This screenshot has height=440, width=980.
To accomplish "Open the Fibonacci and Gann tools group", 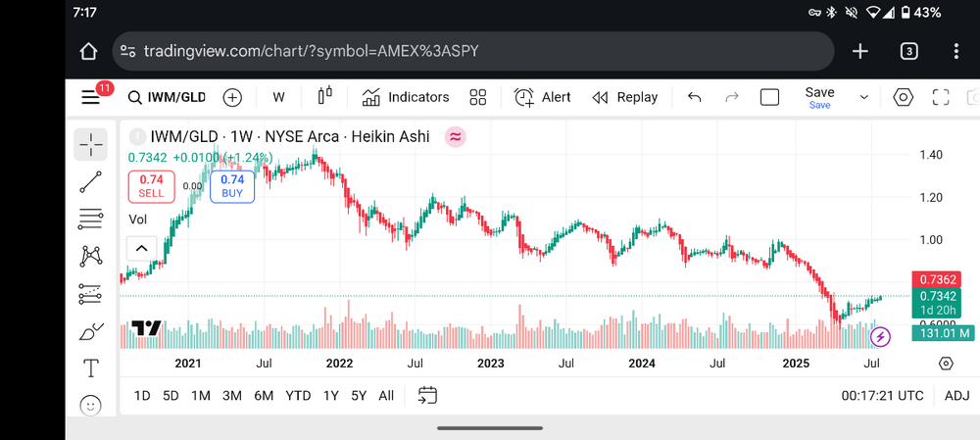I will [x=91, y=219].
